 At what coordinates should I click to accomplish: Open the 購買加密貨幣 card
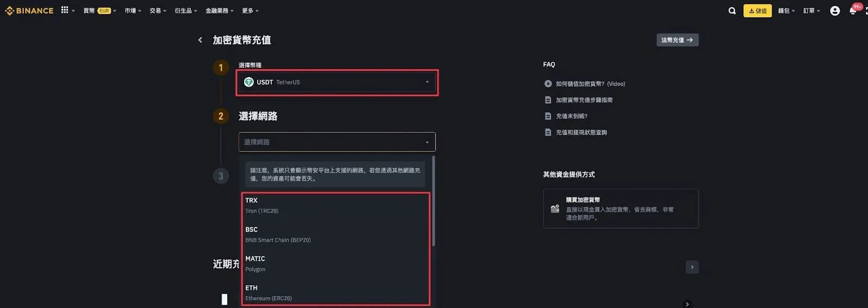[621, 209]
